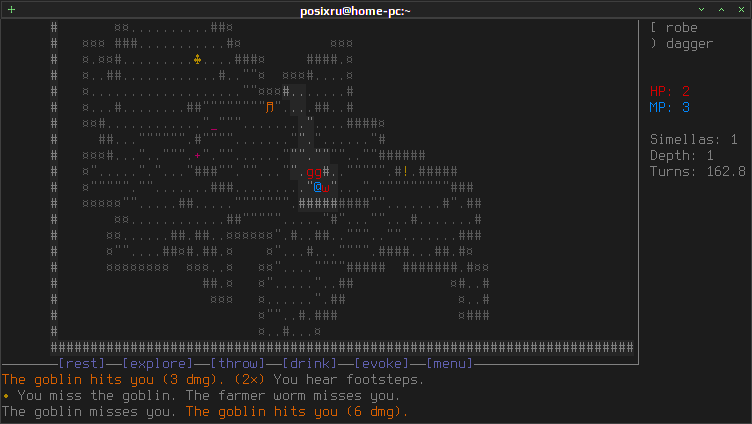Click the green plus new-tab icon
Screen dimensions: 752x424
(12, 10)
